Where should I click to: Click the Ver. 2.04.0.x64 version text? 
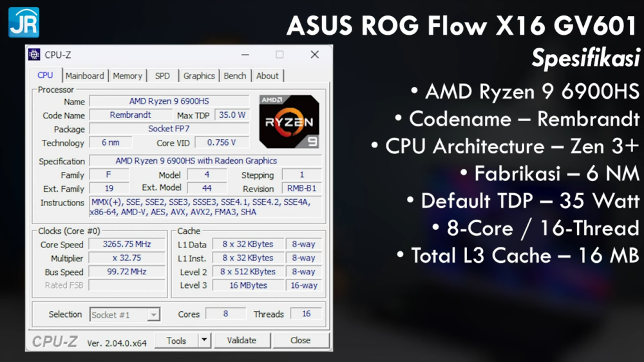(117, 343)
